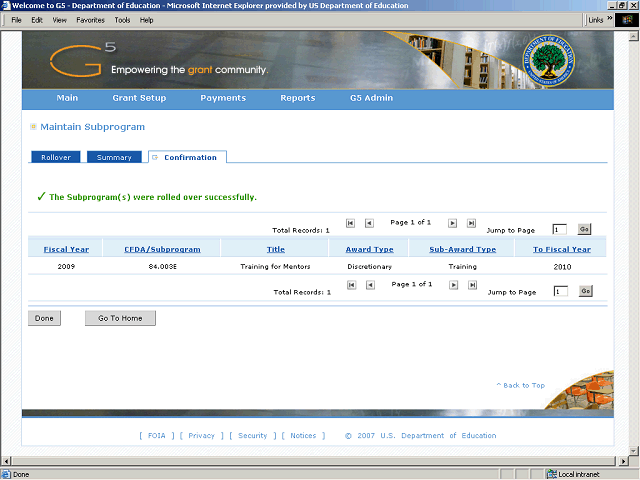Switch to the Summary tab
This screenshot has width=640, height=480.
114,157
